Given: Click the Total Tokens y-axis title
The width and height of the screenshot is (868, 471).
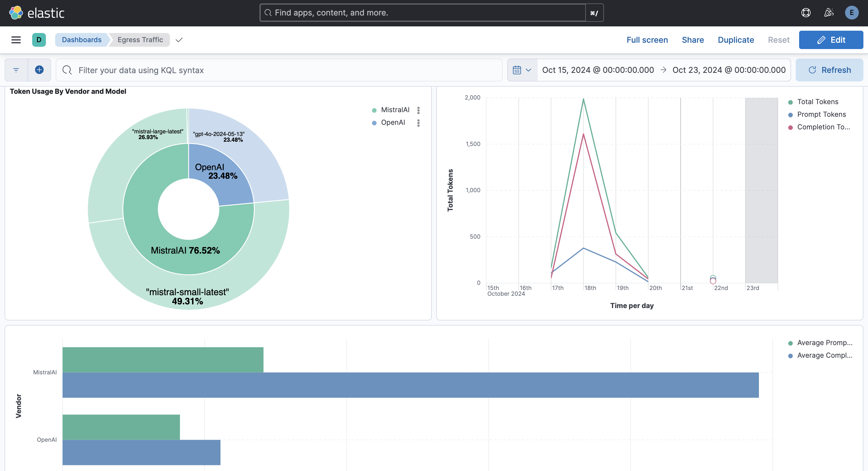Looking at the screenshot, I should 450,190.
